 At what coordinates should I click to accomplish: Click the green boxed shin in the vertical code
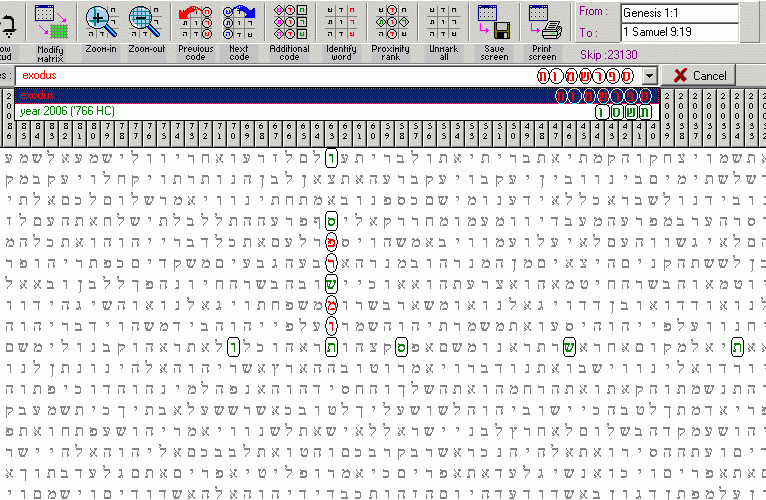(x=331, y=284)
